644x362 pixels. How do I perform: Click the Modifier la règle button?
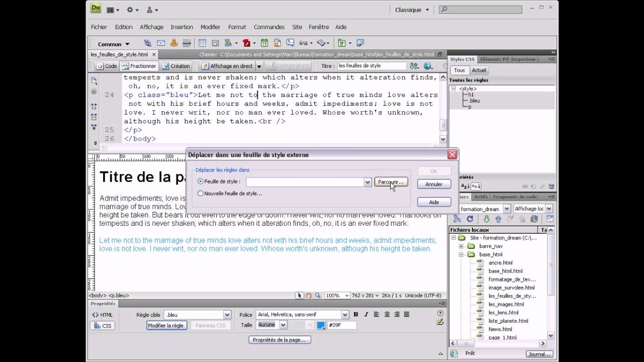tap(166, 326)
